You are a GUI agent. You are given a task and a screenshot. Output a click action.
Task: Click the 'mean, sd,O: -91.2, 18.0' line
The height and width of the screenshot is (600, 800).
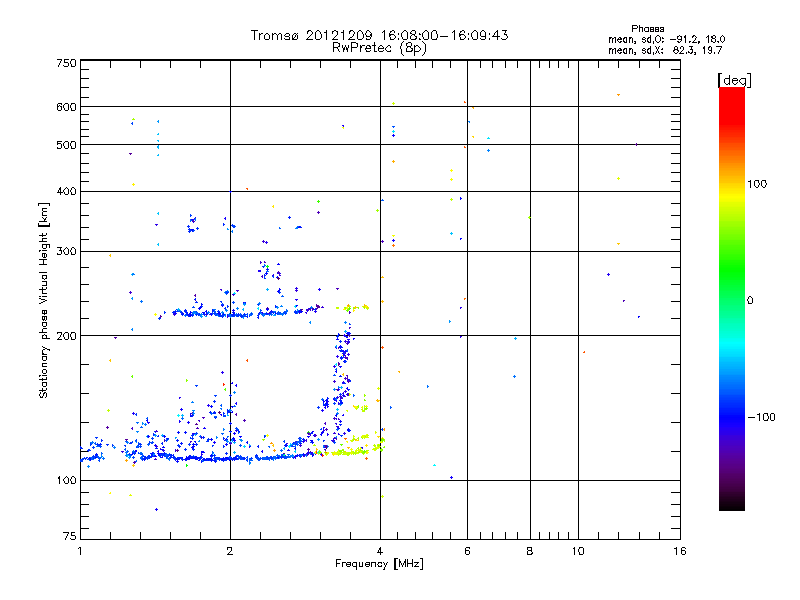coord(666,39)
